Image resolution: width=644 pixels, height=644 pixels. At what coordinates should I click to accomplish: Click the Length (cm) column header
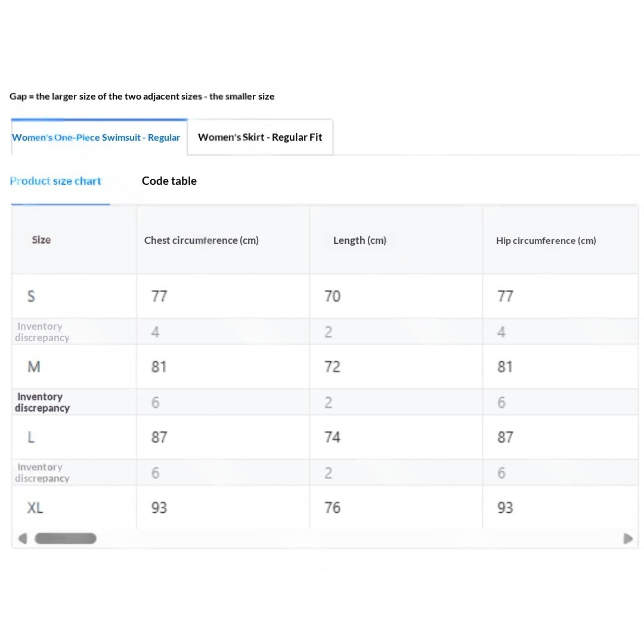360,240
